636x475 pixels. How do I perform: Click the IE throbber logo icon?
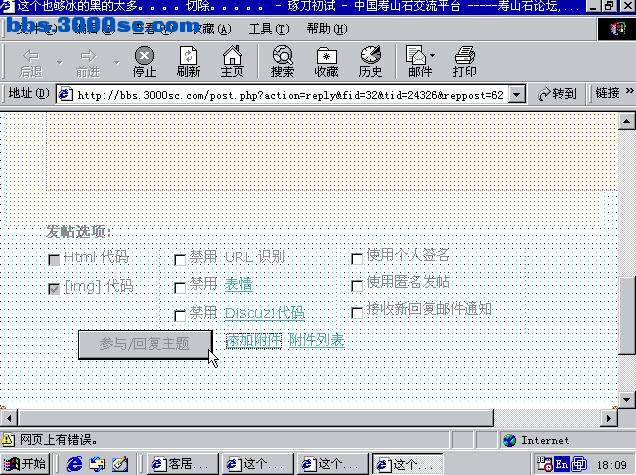(616, 29)
